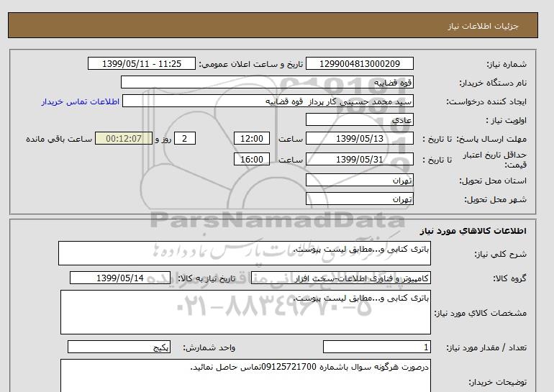Click the مهلت ارسال پاسخ label
This screenshot has width=554, height=392.
point(491,139)
